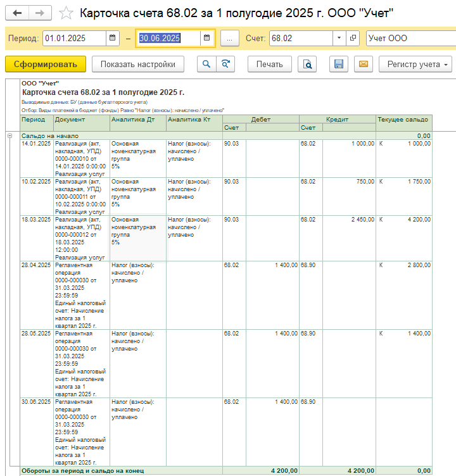This screenshot has width=456, height=476.
Task: Click the magnifier search icon in toolbar
Action: tap(206, 64)
